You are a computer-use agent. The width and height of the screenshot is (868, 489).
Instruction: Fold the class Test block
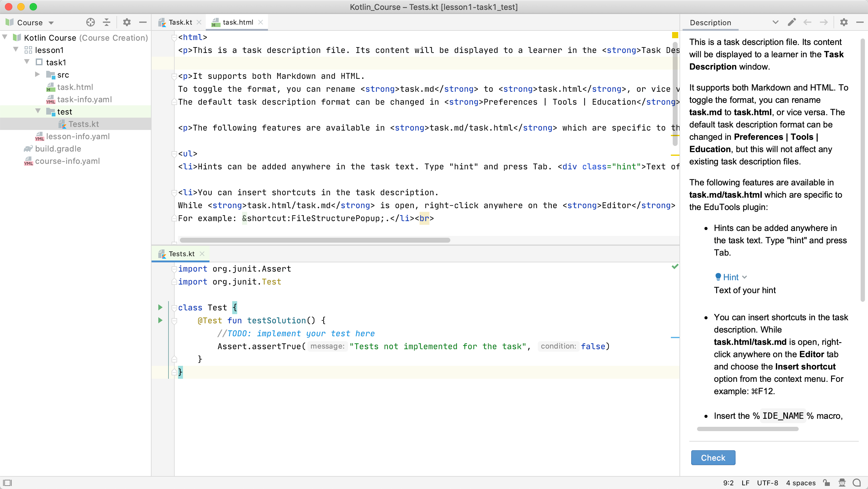point(174,308)
